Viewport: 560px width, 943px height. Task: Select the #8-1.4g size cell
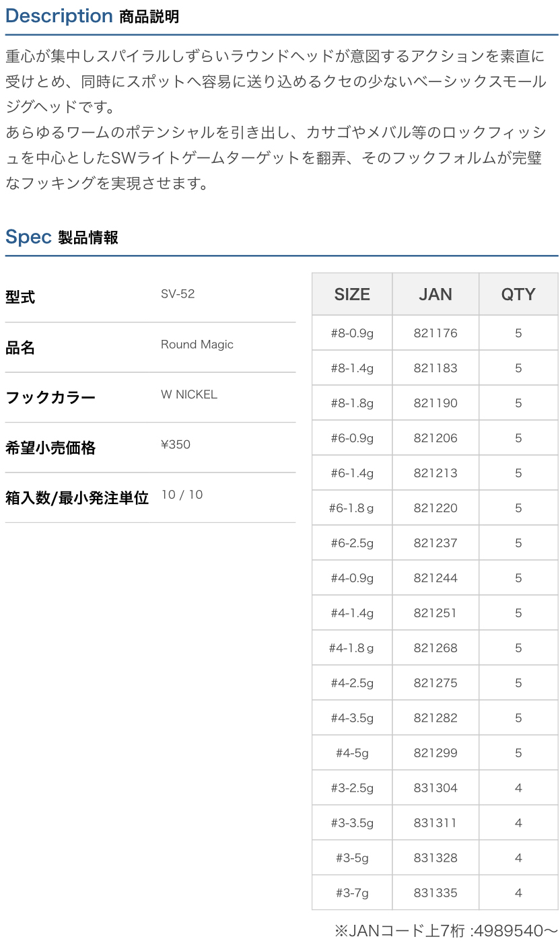coord(352,368)
